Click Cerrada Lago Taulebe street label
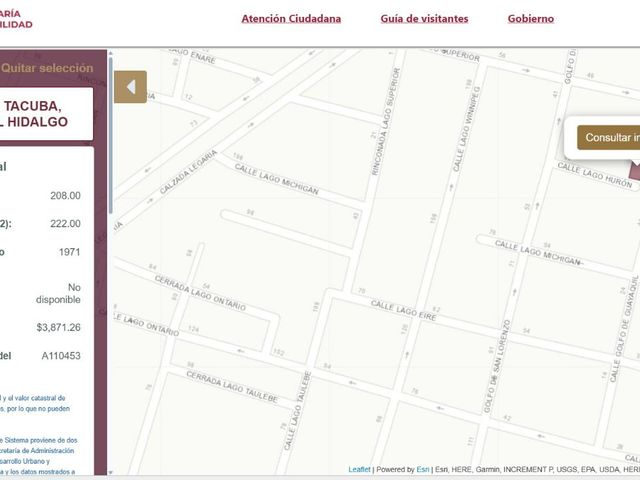 click(x=232, y=387)
